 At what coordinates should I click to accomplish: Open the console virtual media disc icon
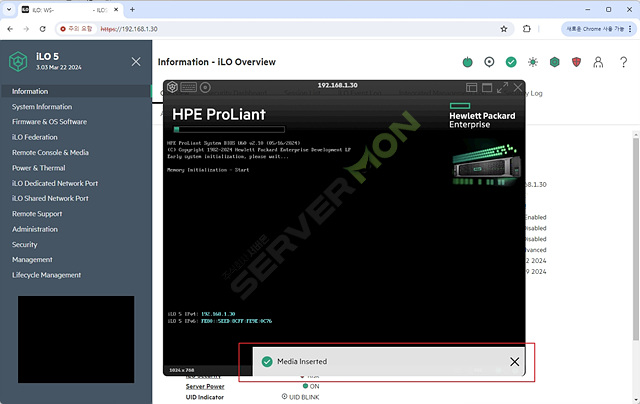coord(205,87)
